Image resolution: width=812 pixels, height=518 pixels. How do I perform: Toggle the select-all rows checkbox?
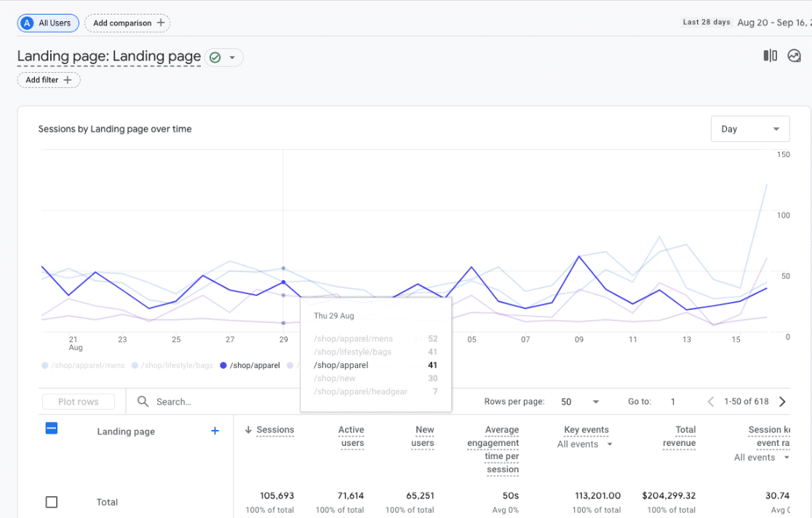coord(52,429)
